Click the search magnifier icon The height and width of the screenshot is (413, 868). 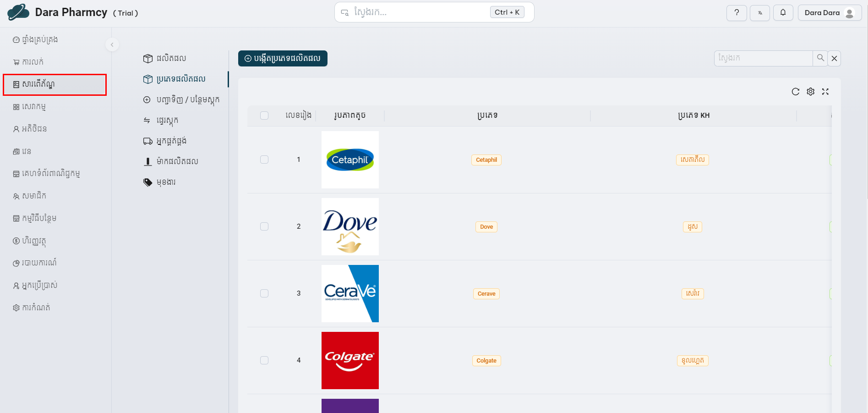point(820,58)
